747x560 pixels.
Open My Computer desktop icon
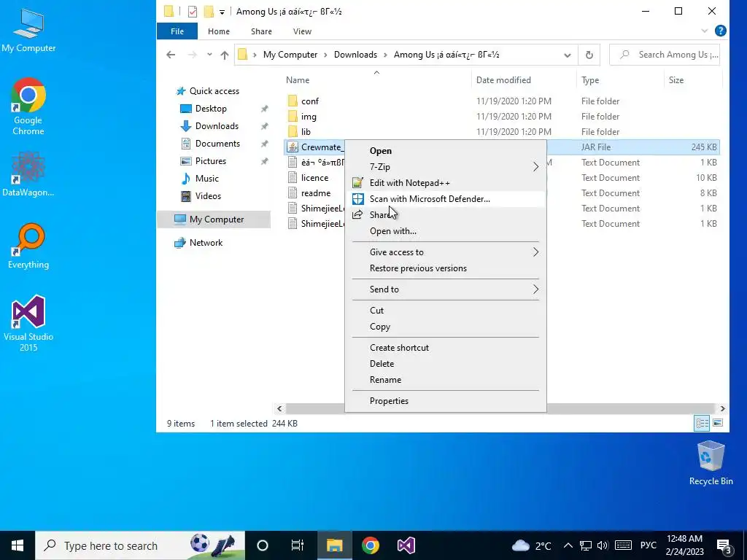(28, 30)
